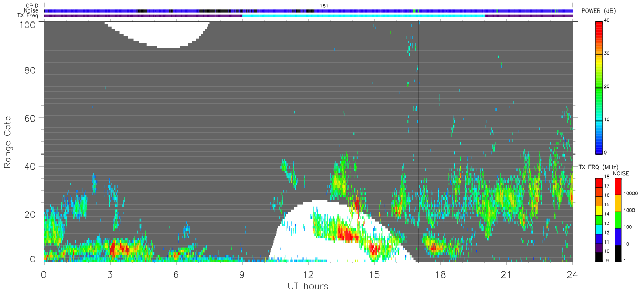Click the amber segment of the NOISE colorbar
This screenshot has height=297, width=644.
pyautogui.click(x=618, y=203)
